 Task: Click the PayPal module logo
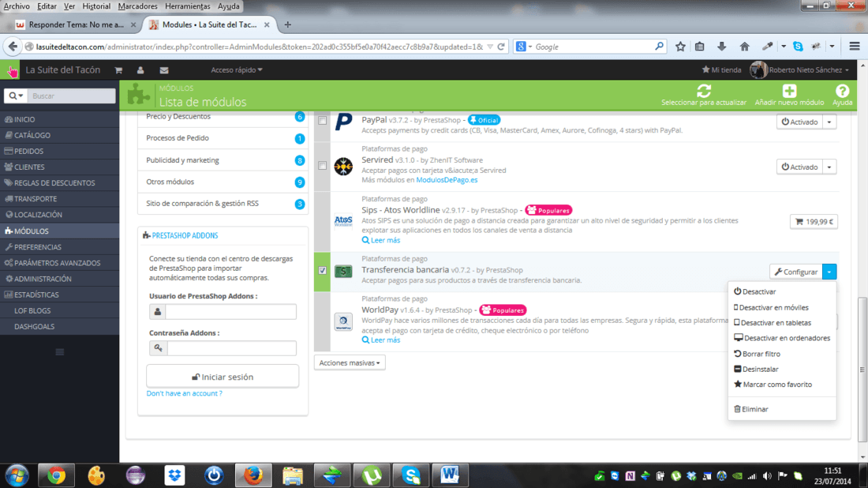(x=343, y=121)
